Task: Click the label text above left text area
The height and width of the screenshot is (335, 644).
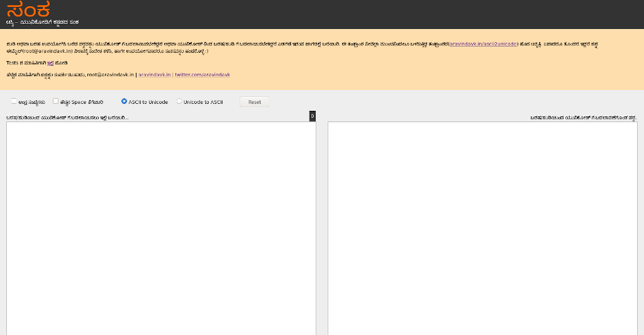Action: 67,117
